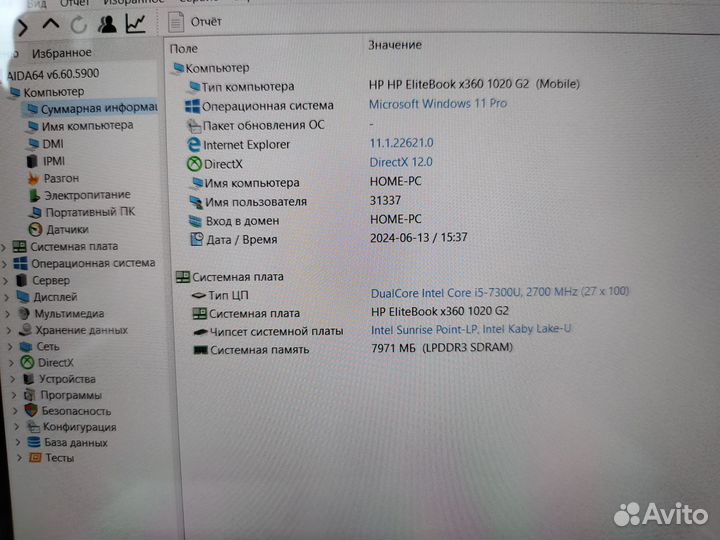
Task: Click the refresh toolbar icon
Action: coord(79,25)
